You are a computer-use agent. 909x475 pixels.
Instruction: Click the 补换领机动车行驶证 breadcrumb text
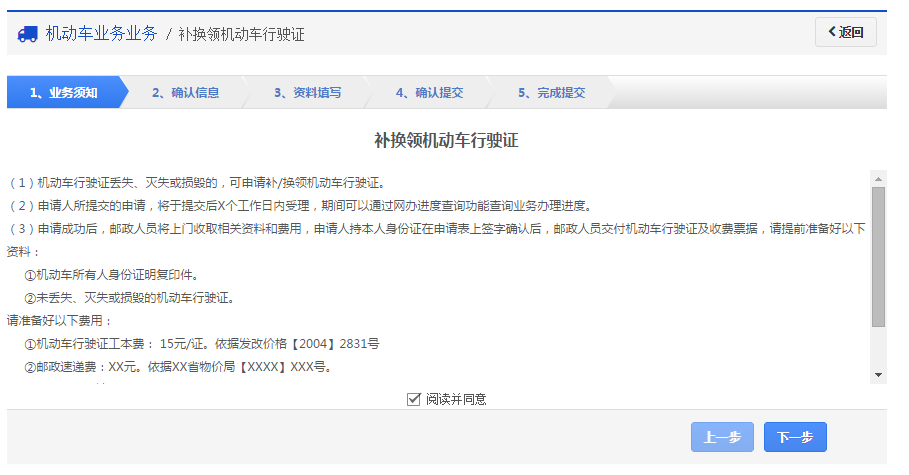(241, 34)
